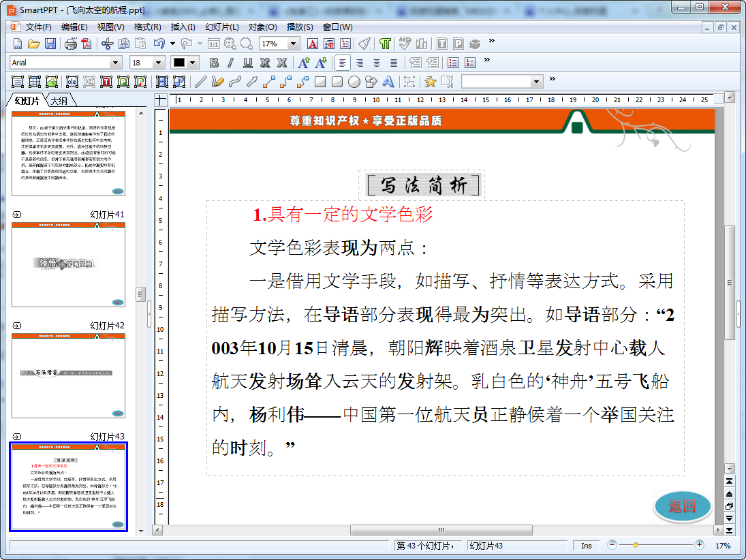Undo the last action

coord(159,44)
